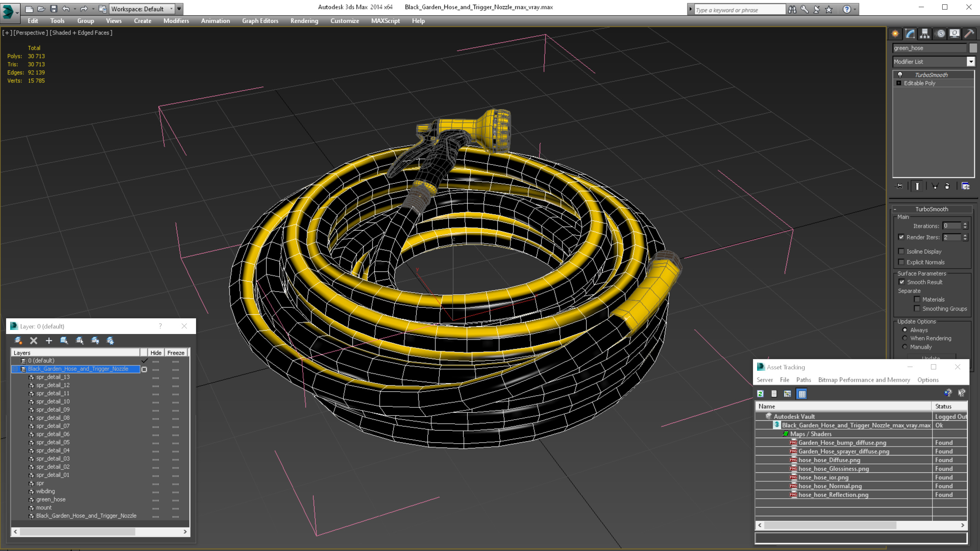Collapse Black_Garden_Hose_and_Trigger_Nozzle layer tree
The height and width of the screenshot is (551, 980).
(x=15, y=369)
